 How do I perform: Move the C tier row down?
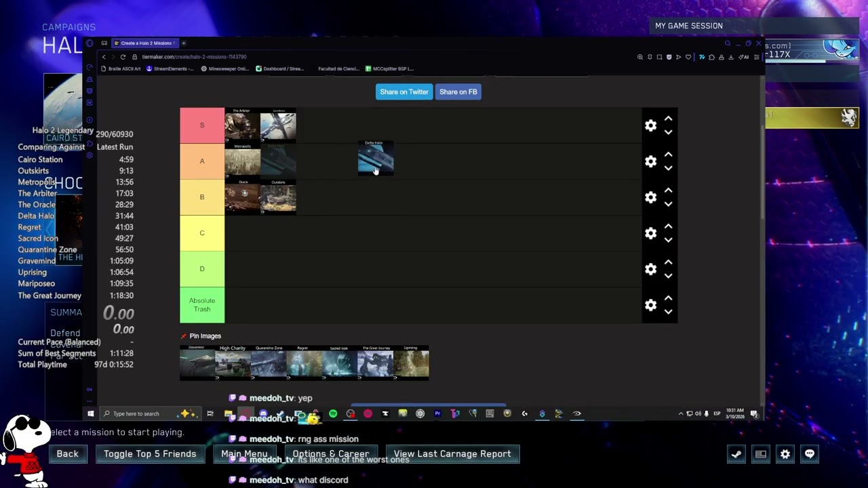pos(668,240)
